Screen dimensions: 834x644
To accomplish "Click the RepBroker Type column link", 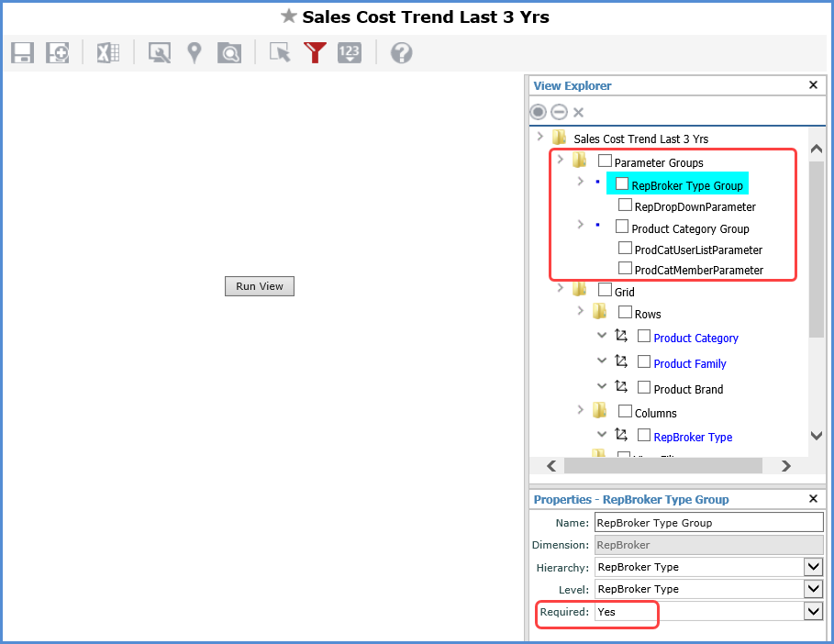I will (x=693, y=437).
